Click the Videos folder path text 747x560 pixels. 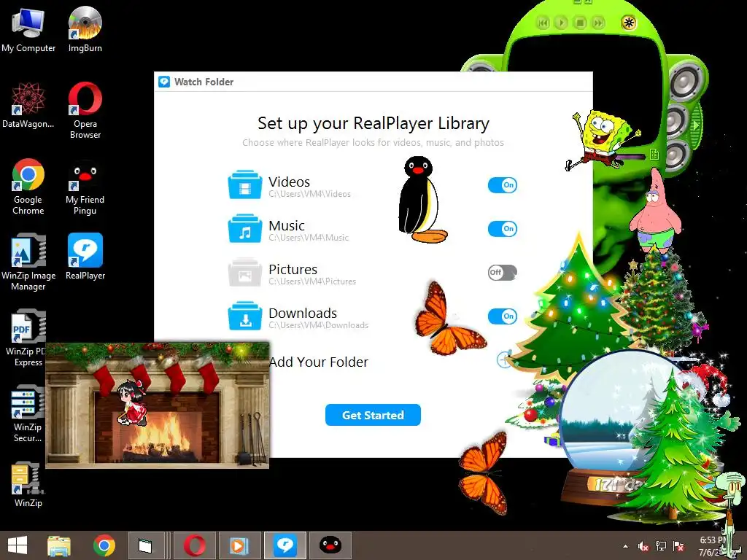309,194
